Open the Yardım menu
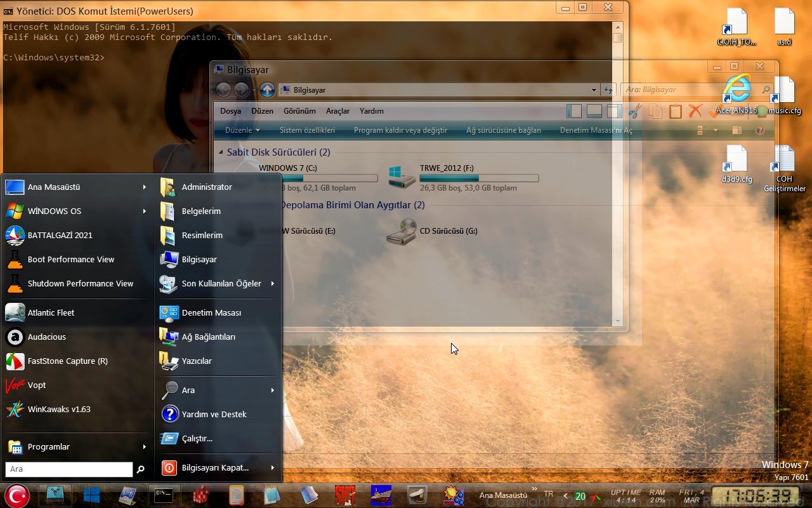The width and height of the screenshot is (812, 508). pos(371,111)
